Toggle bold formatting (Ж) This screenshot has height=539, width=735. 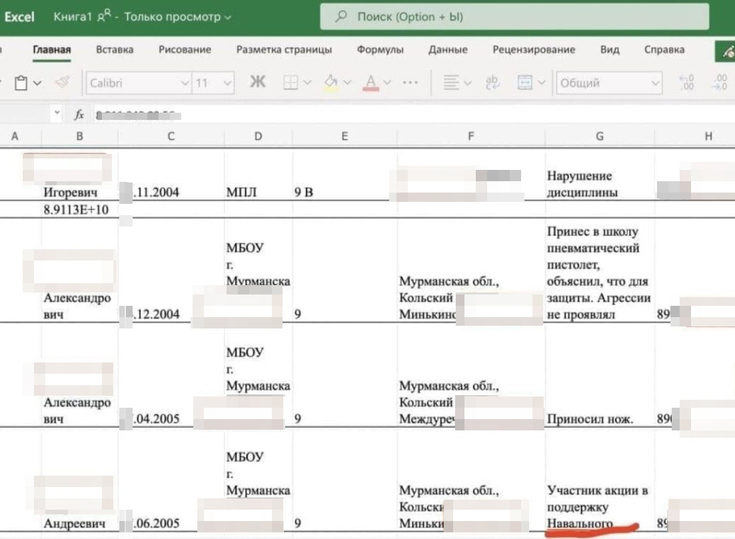257,83
